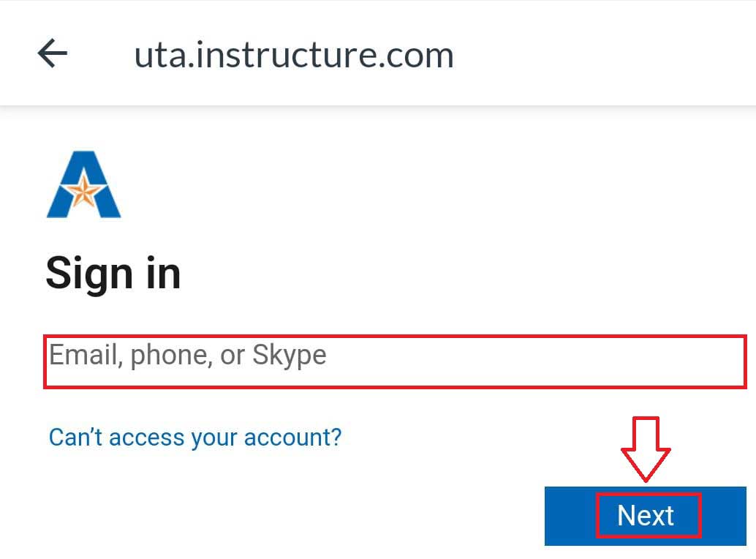Click the Next button
Screen dimensions: 756x559
(x=646, y=516)
